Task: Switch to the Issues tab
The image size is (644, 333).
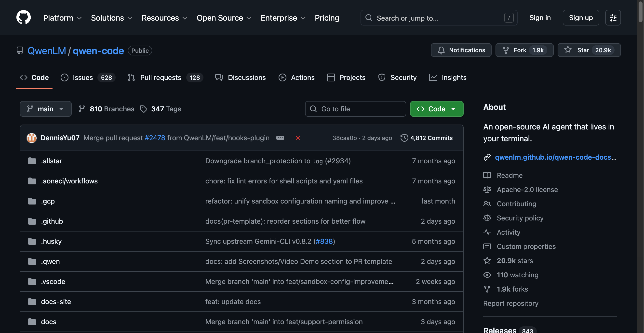Action: 88,77
